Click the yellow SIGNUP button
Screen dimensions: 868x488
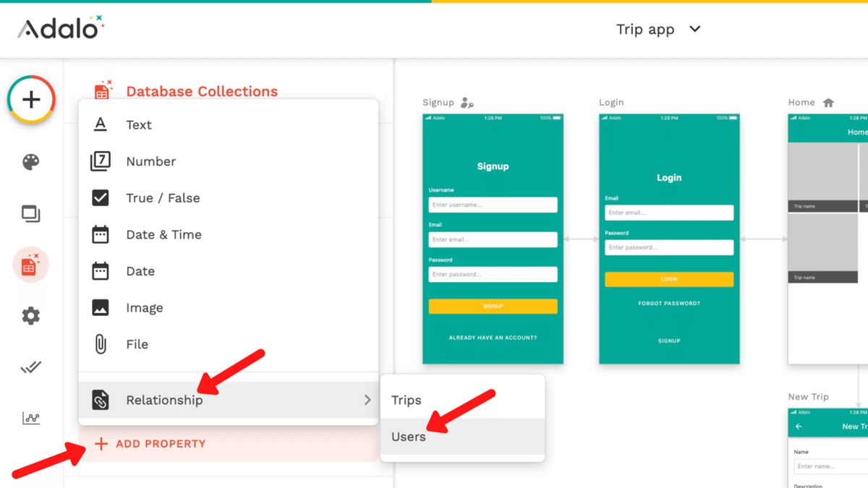(x=493, y=307)
